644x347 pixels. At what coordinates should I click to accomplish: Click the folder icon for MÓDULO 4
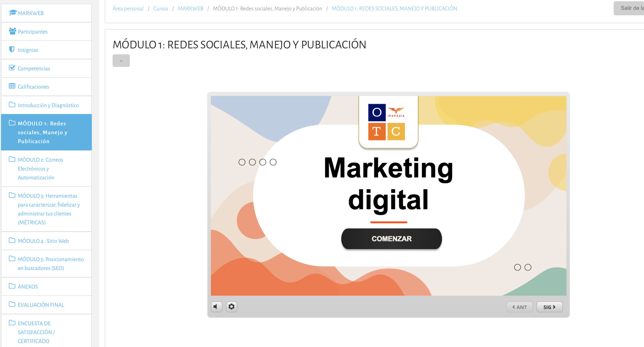coord(12,240)
